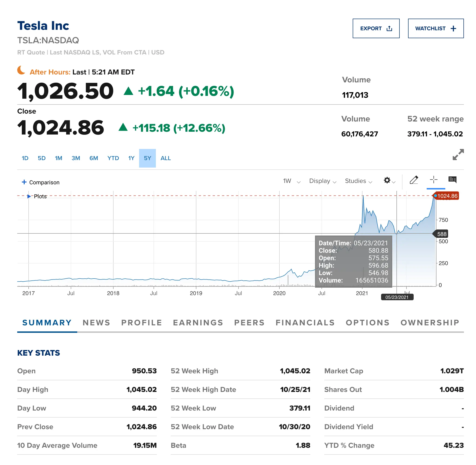Image resolution: width=476 pixels, height=465 pixels.
Task: Click the Shares Out value 1.004B
Action: (452, 390)
